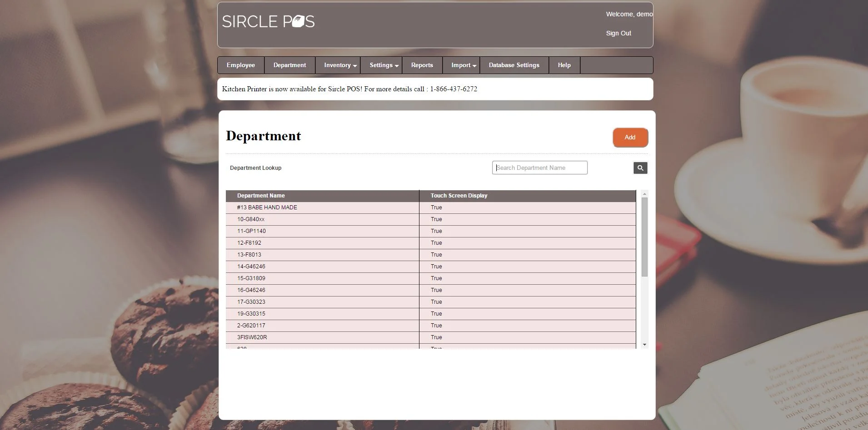Click the Welcome, demo text

click(629, 14)
